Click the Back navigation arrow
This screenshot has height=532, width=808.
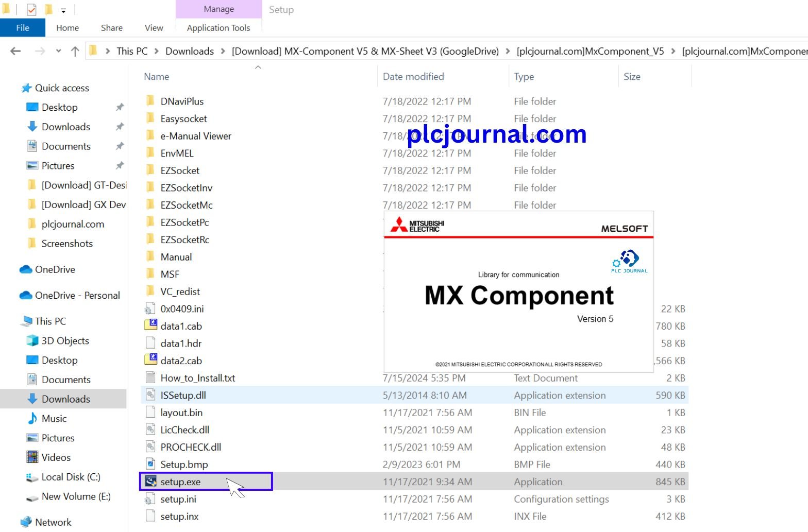coord(16,51)
